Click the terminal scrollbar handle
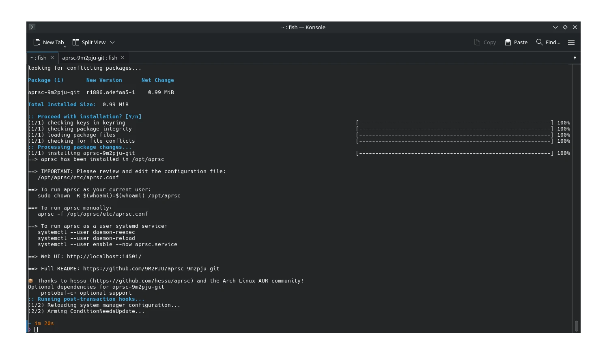 (x=576, y=326)
